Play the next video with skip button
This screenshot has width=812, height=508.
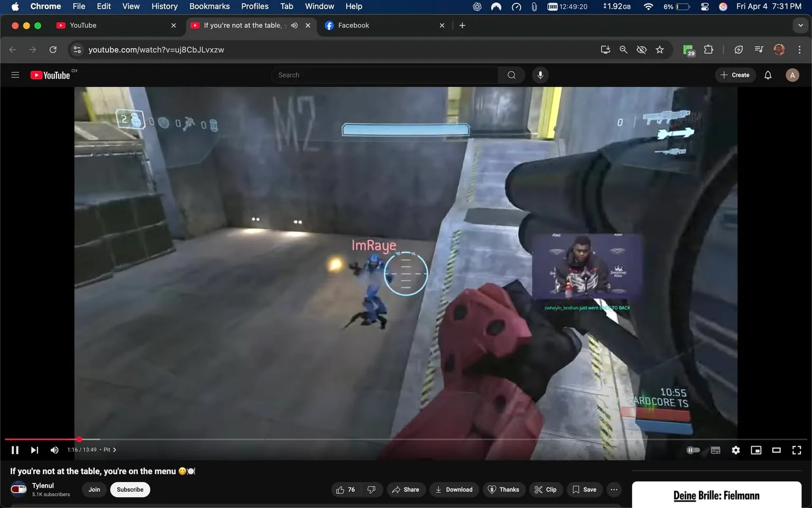(34, 450)
